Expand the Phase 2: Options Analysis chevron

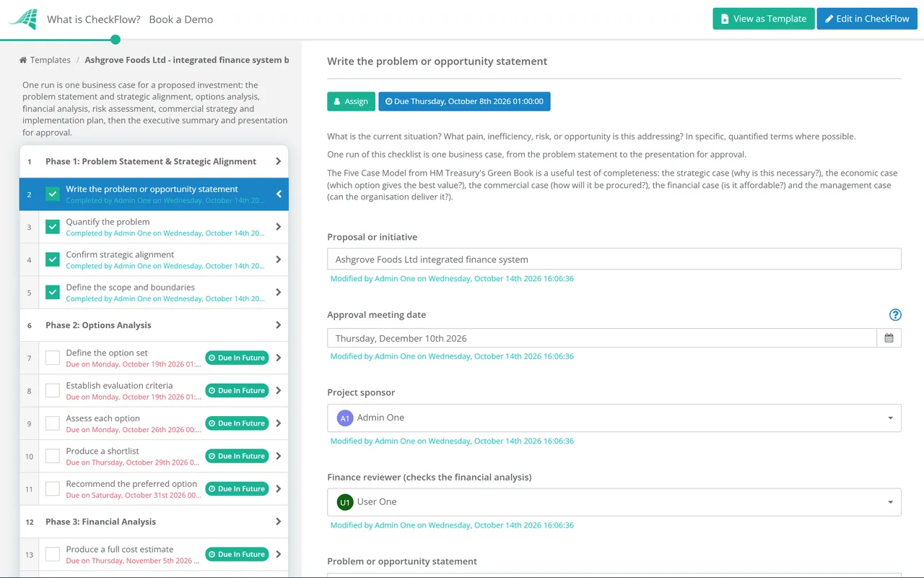pyautogui.click(x=279, y=325)
